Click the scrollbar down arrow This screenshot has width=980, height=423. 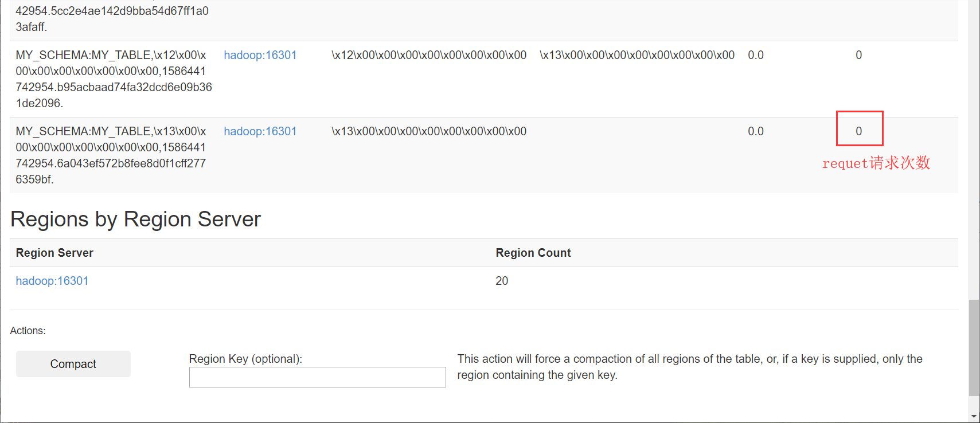point(974,416)
